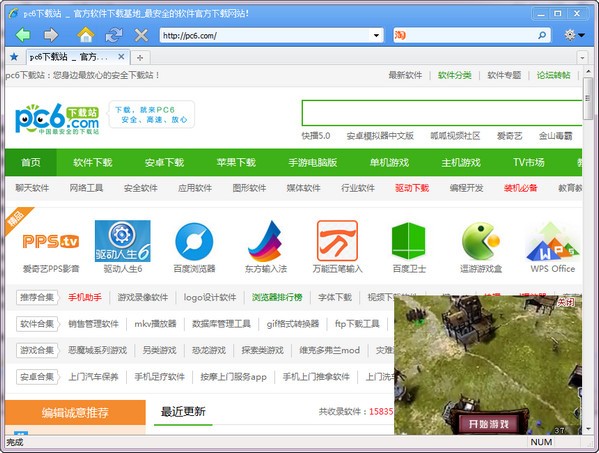
Task: Open the 最新软件 link
Action: click(x=405, y=75)
